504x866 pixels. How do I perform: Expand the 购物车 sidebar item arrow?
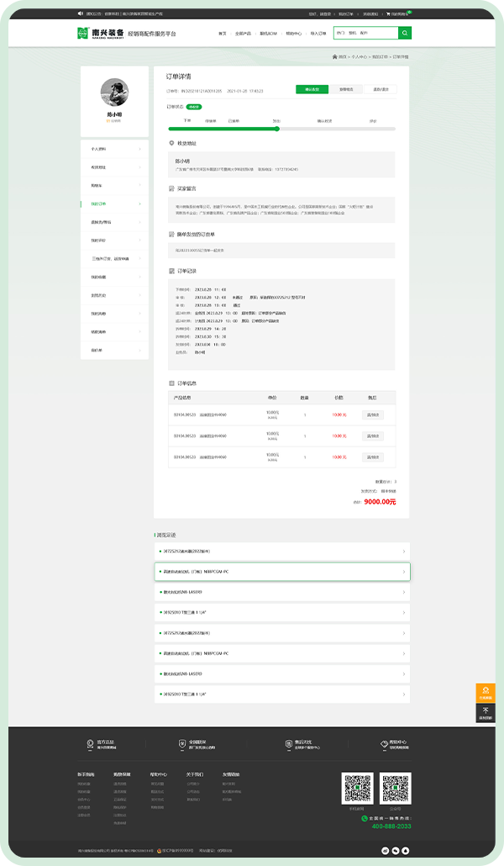tap(139, 185)
